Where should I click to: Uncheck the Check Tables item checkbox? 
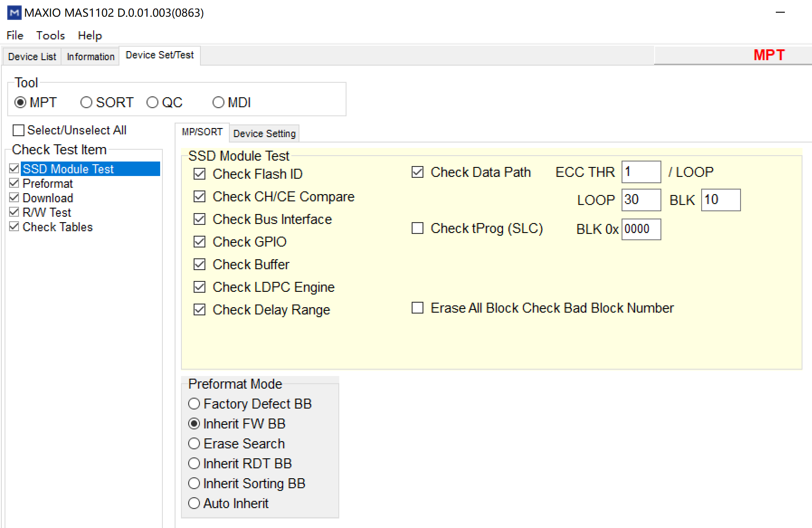[14, 227]
